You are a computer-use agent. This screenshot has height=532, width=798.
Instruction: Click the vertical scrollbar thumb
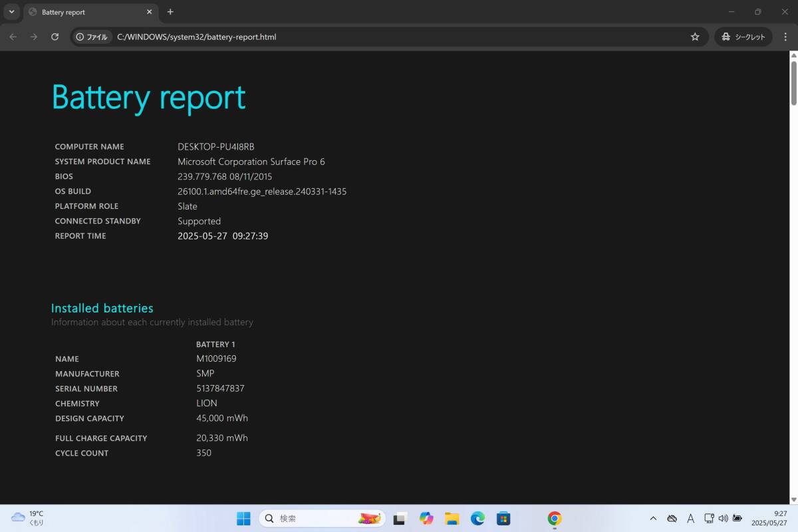coord(793,83)
